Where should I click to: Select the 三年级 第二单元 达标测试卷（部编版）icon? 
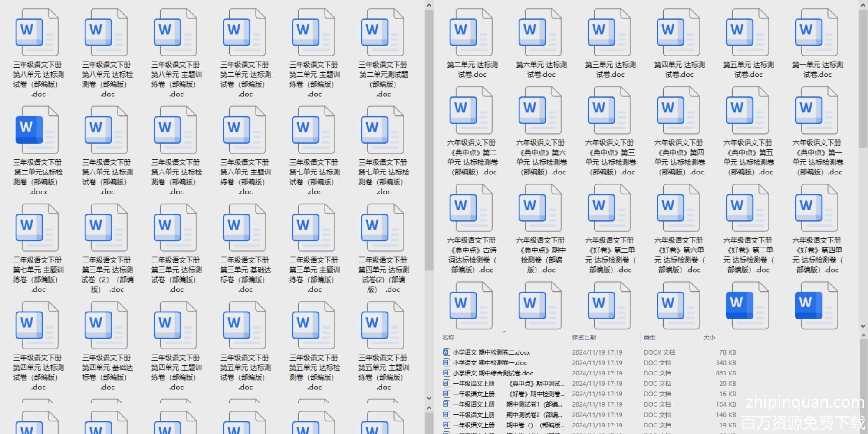(x=244, y=32)
